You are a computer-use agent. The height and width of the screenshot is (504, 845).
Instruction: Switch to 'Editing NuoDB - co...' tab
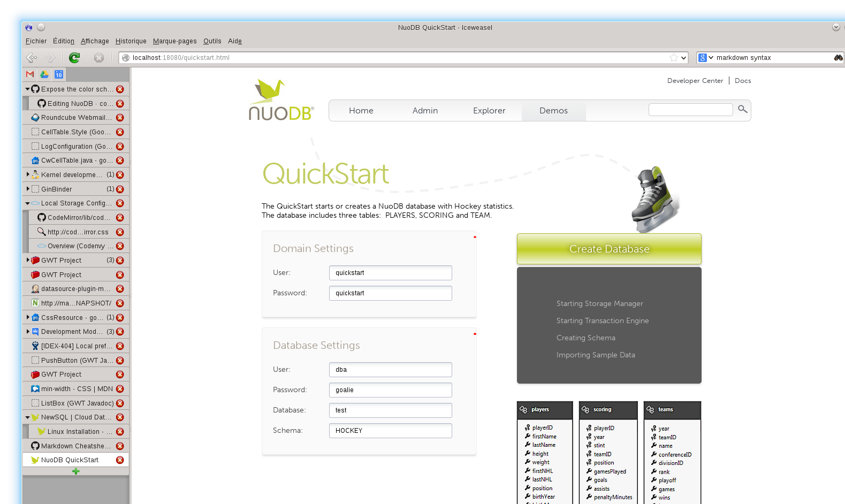pyautogui.click(x=79, y=104)
